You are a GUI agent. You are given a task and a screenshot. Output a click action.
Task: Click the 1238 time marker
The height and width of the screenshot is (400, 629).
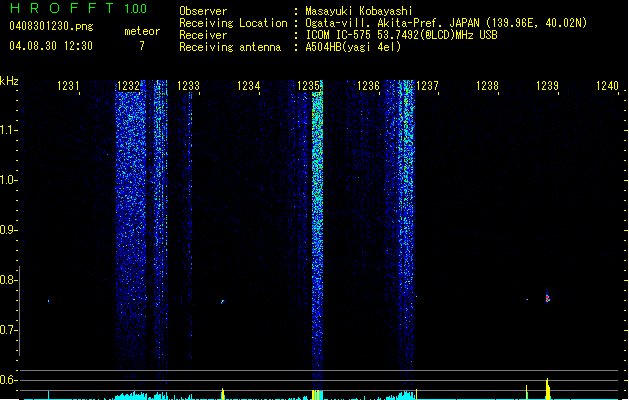pos(487,86)
